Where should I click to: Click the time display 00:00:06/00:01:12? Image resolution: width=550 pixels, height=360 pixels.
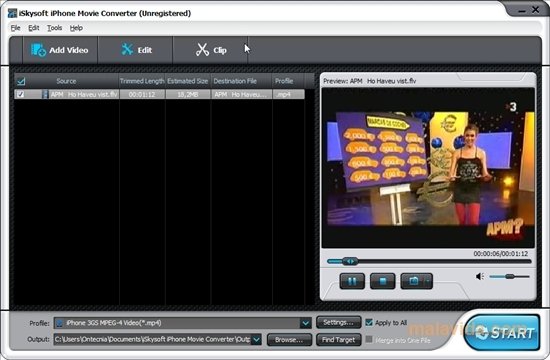501,253
